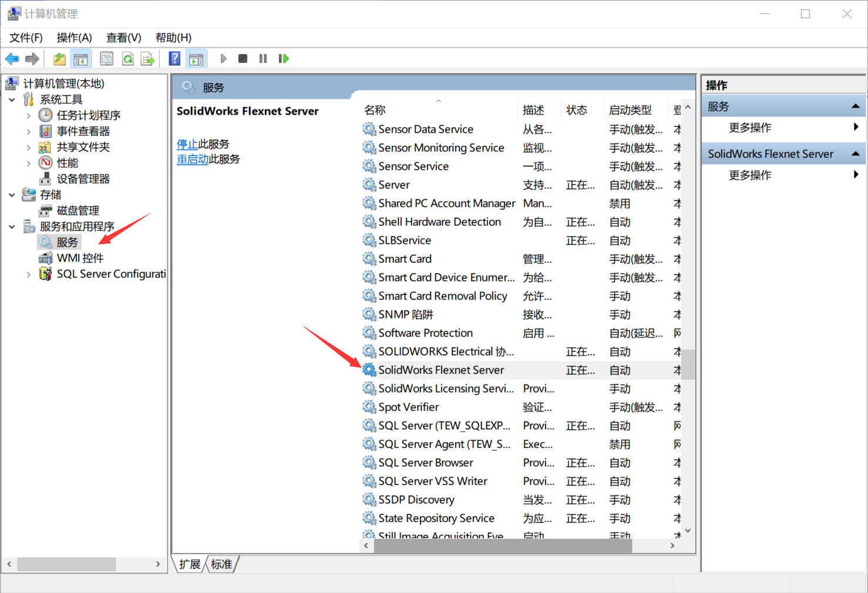Collapse the Storage (存储) node

point(12,195)
